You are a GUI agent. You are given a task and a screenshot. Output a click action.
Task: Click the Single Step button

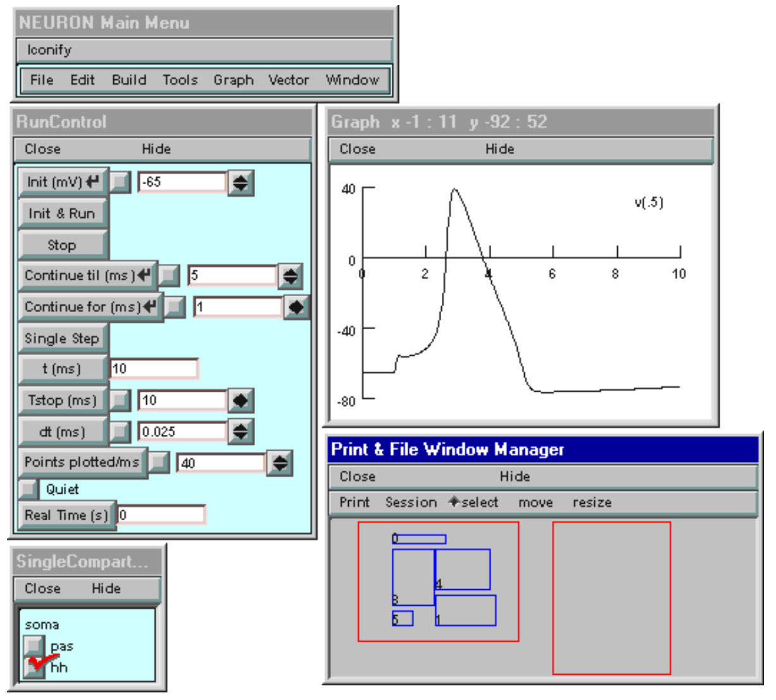[62, 339]
